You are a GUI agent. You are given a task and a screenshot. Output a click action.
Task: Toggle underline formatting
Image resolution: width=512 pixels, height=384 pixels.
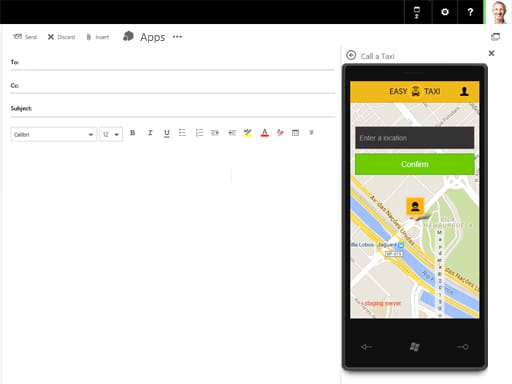(x=167, y=133)
